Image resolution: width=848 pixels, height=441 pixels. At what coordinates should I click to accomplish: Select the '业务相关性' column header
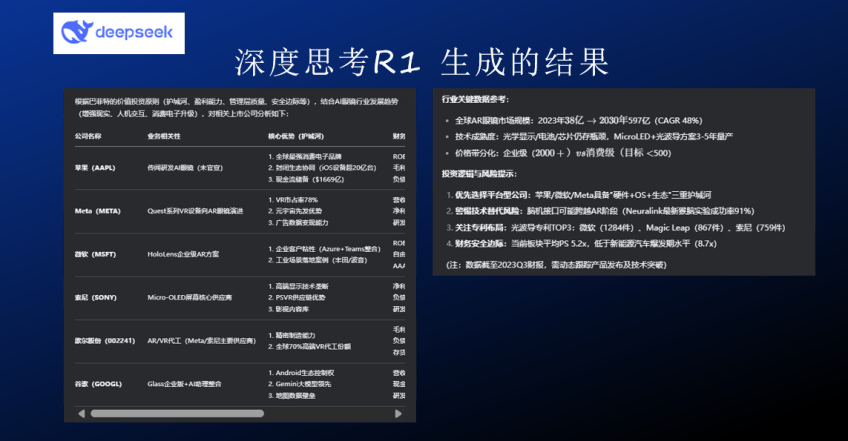164,136
